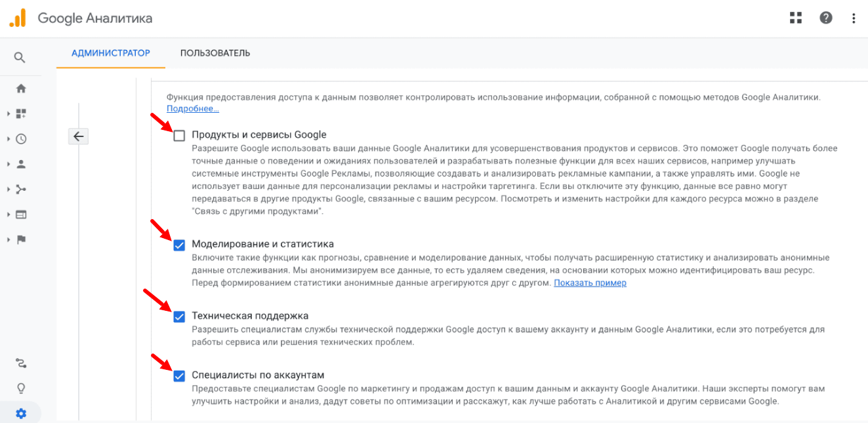Viewport: 868px width, 423px height.
Task: Open the 'Подробнее...' link
Action: pos(192,109)
